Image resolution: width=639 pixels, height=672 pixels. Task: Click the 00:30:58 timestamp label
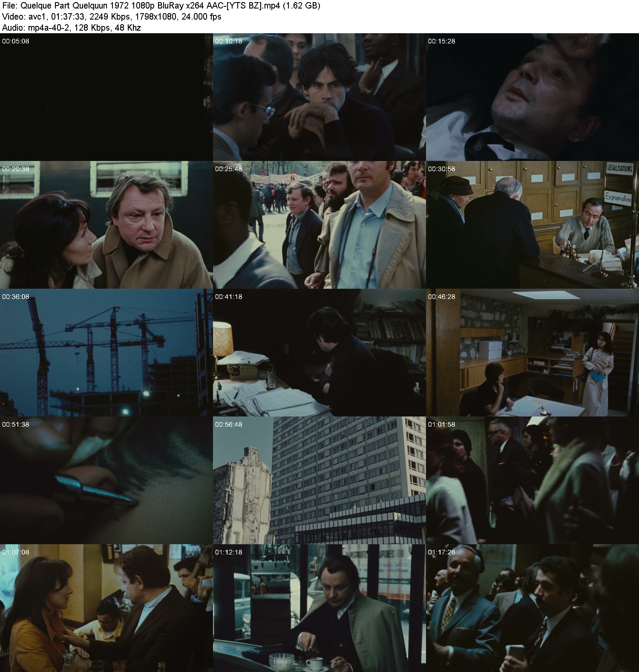442,169
